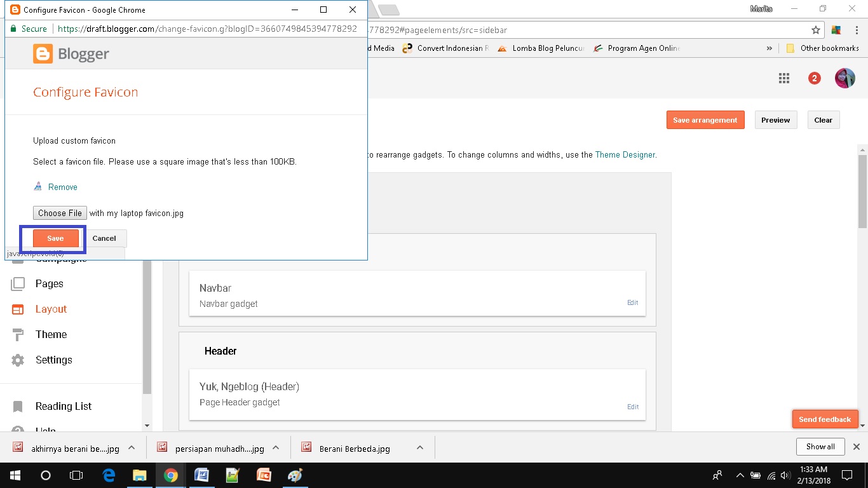Show hidden system tray icons
Image resolution: width=868 pixels, height=488 pixels.
740,475
